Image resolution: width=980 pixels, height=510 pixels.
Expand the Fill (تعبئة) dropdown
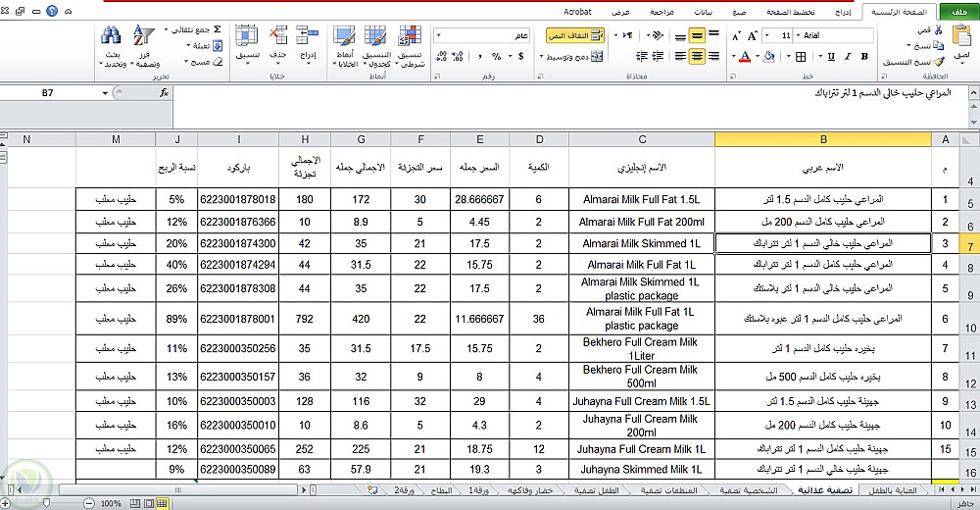tap(189, 46)
